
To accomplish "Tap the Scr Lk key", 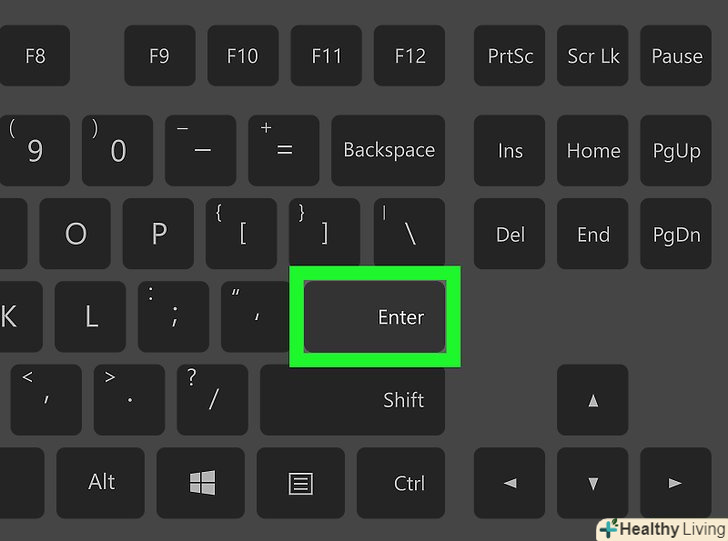I will click(592, 56).
